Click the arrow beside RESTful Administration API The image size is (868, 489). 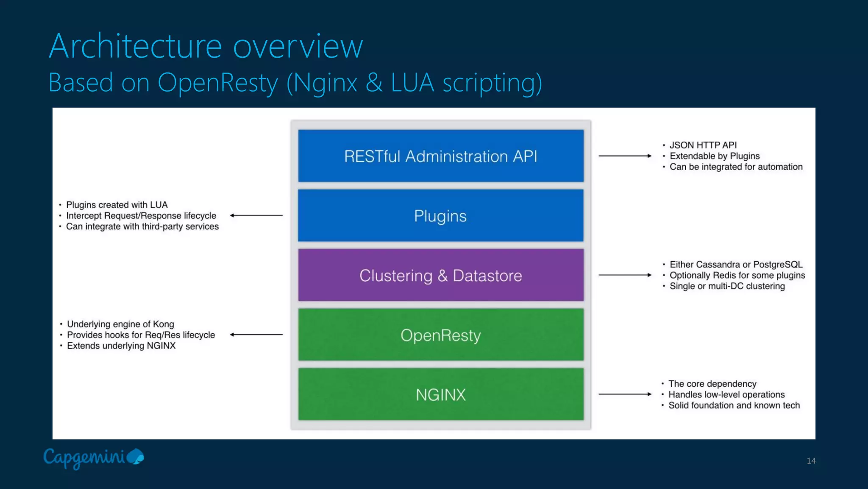625,156
